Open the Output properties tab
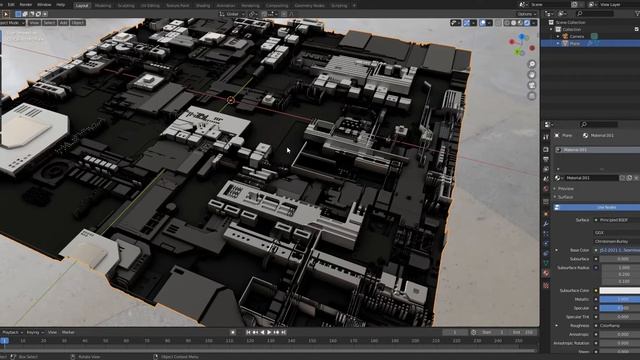The width and height of the screenshot is (640, 360). tap(546, 160)
